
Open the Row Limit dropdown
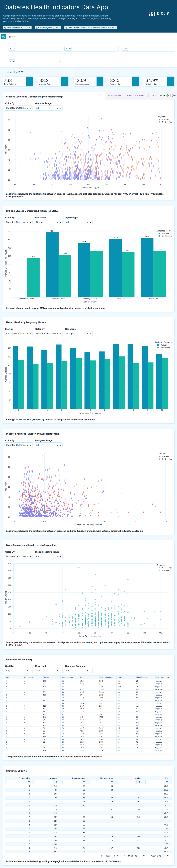pyautogui.click(x=48, y=671)
